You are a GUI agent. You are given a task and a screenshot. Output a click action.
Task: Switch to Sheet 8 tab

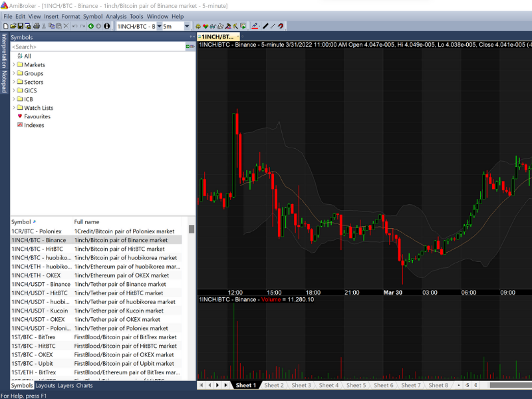click(x=438, y=385)
